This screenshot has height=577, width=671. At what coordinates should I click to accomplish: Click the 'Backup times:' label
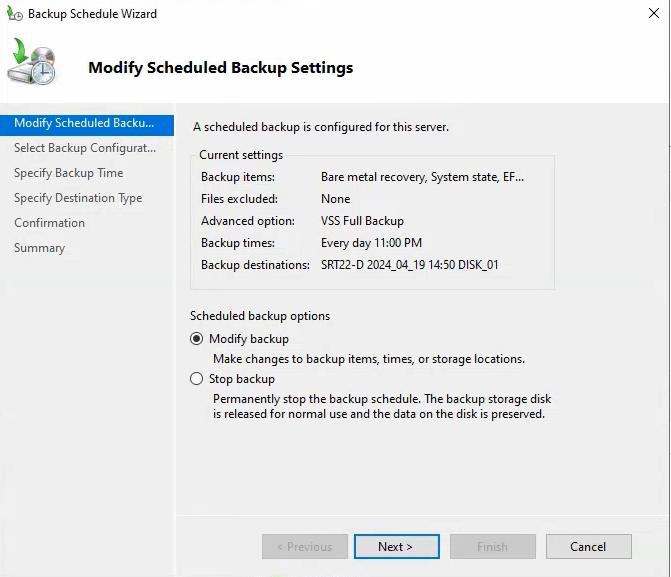pos(238,243)
